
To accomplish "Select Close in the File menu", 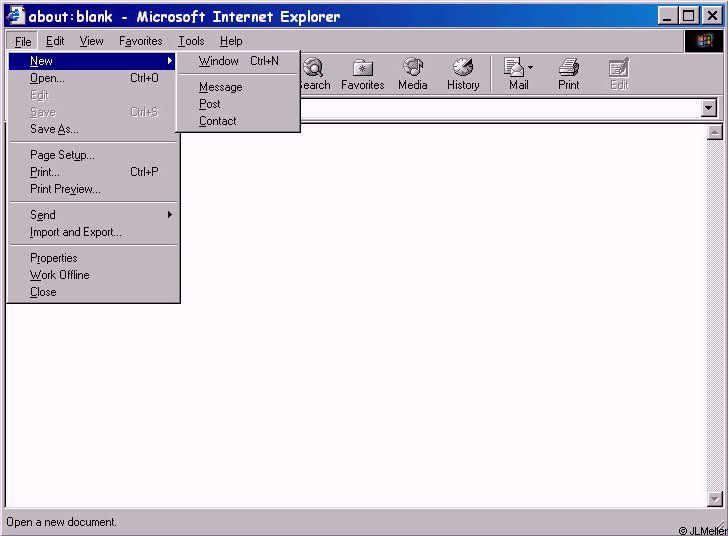I will tap(93, 292).
